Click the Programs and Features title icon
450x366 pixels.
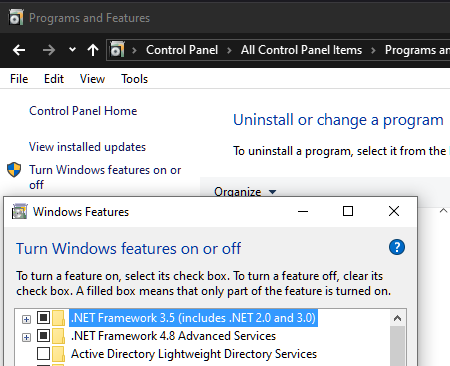16,17
